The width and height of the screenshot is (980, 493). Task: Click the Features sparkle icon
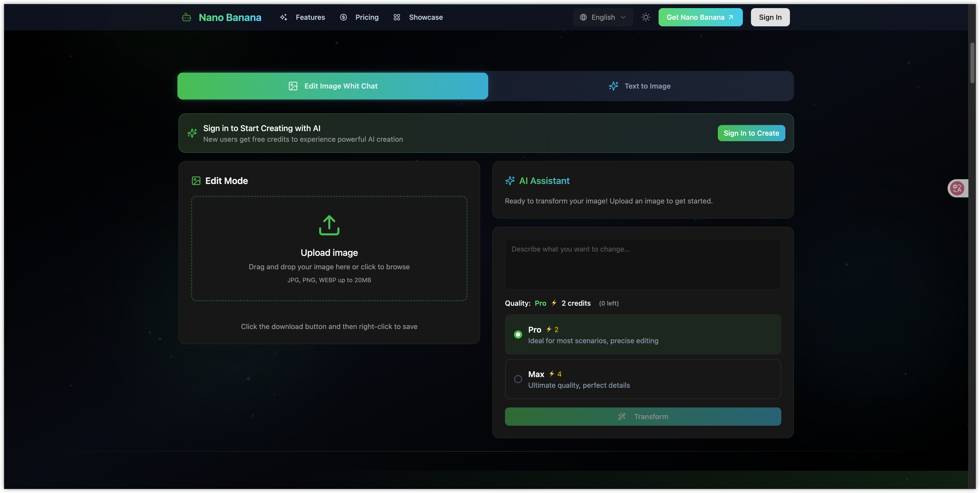pyautogui.click(x=283, y=17)
